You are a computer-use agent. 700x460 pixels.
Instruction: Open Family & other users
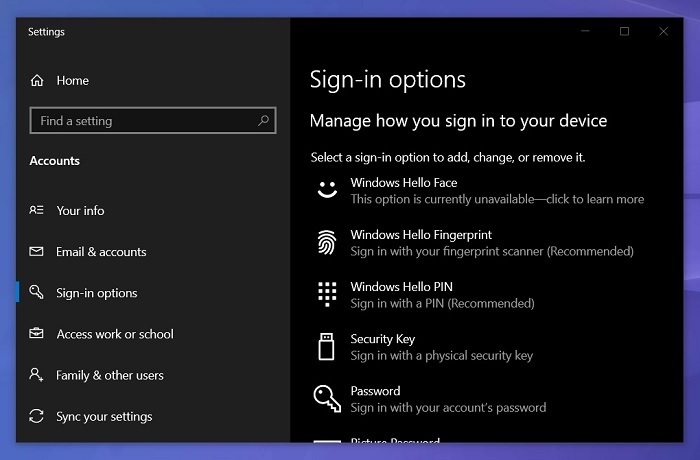(x=110, y=375)
